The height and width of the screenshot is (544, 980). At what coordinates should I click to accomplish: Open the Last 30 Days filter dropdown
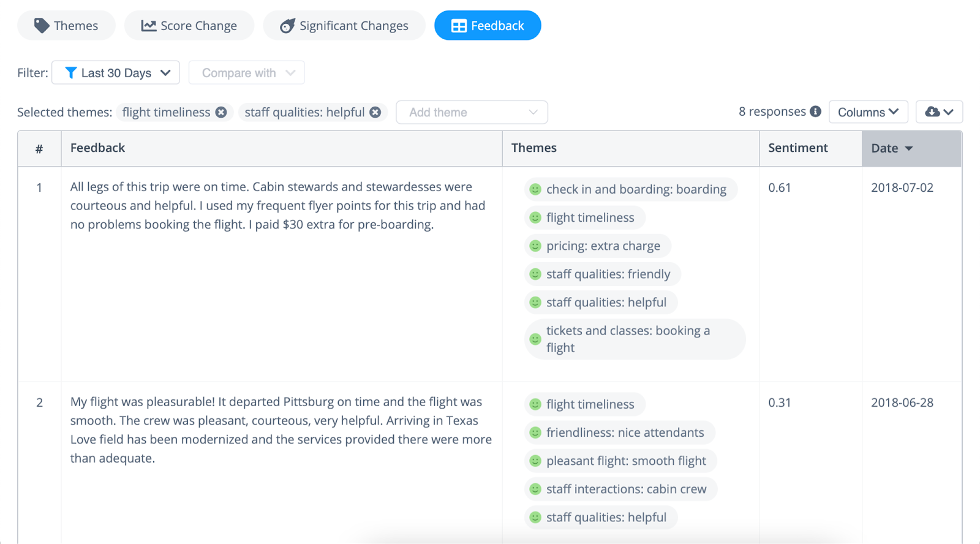pyautogui.click(x=116, y=72)
